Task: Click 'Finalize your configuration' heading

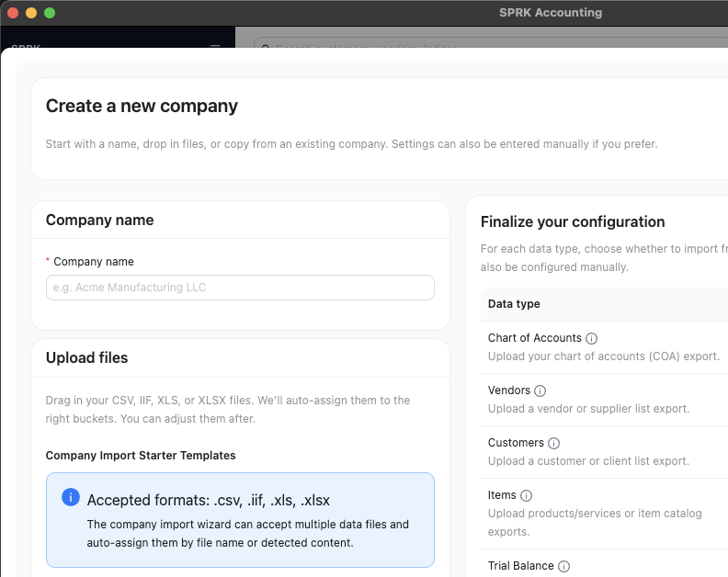Action: 573,221
